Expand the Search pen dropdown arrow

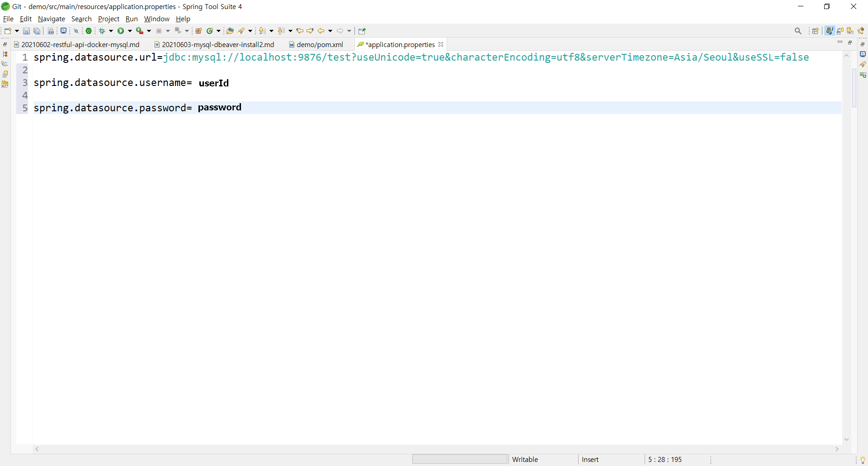point(250,31)
